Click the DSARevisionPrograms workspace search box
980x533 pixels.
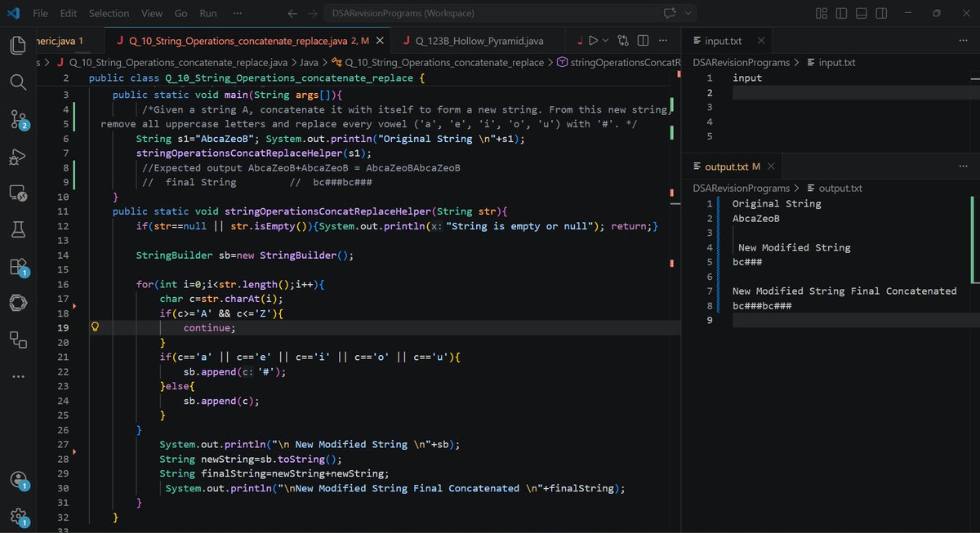click(489, 13)
